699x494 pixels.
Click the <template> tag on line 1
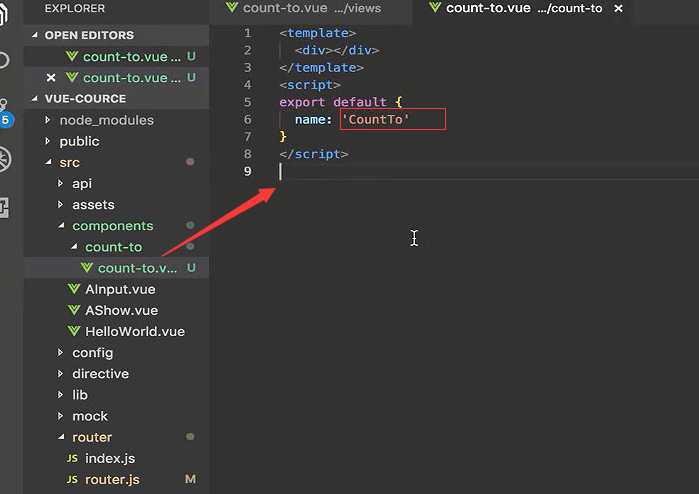[x=317, y=33]
